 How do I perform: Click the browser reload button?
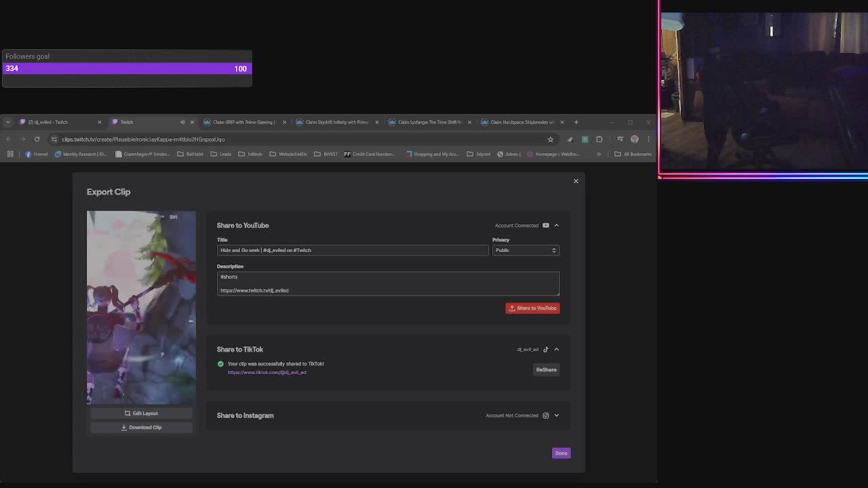click(x=37, y=139)
